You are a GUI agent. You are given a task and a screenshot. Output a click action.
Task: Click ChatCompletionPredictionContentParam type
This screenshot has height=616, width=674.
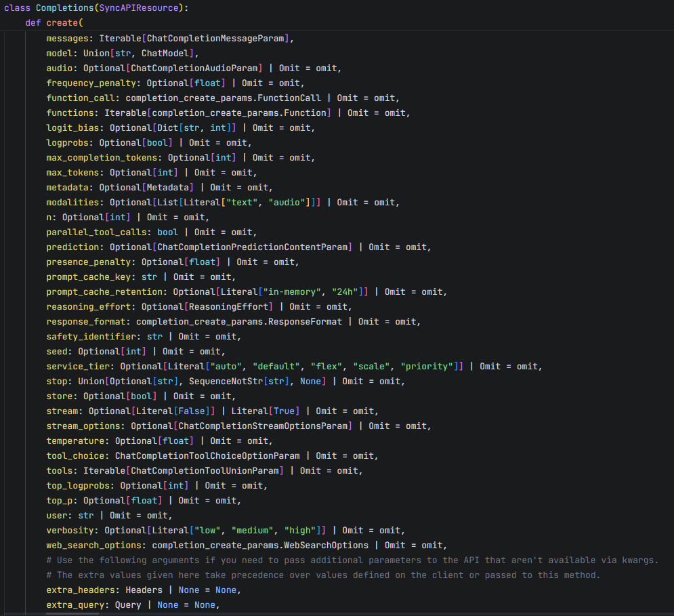pyautogui.click(x=253, y=247)
